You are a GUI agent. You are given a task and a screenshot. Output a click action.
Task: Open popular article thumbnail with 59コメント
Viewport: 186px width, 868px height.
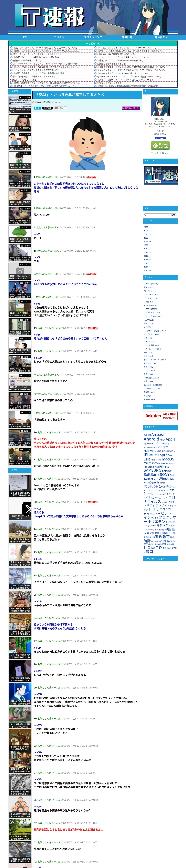(20, 234)
